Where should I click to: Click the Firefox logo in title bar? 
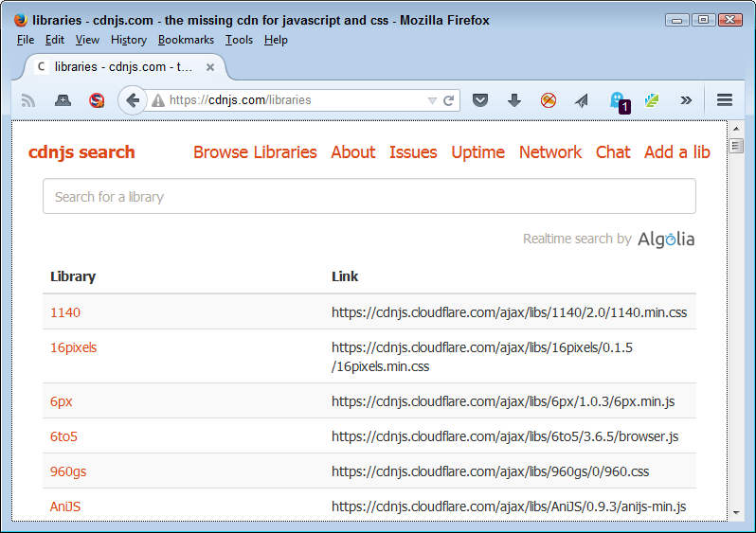[x=21, y=20]
